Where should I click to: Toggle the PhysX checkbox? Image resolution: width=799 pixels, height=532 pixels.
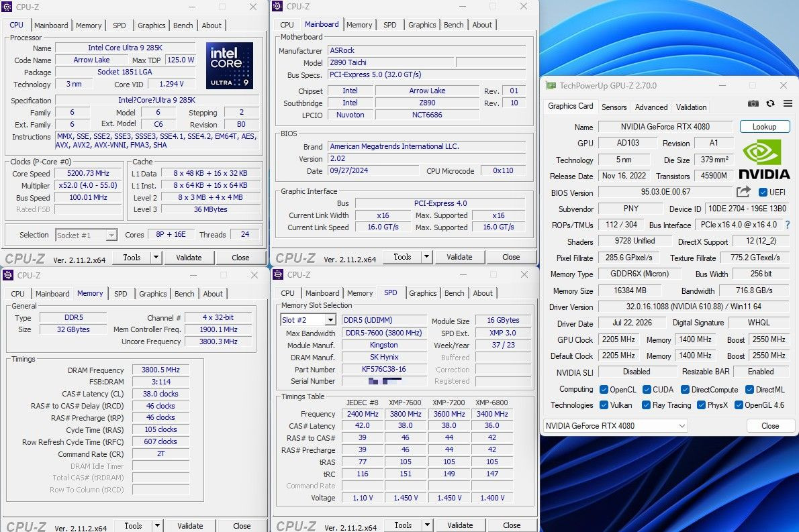tap(701, 405)
